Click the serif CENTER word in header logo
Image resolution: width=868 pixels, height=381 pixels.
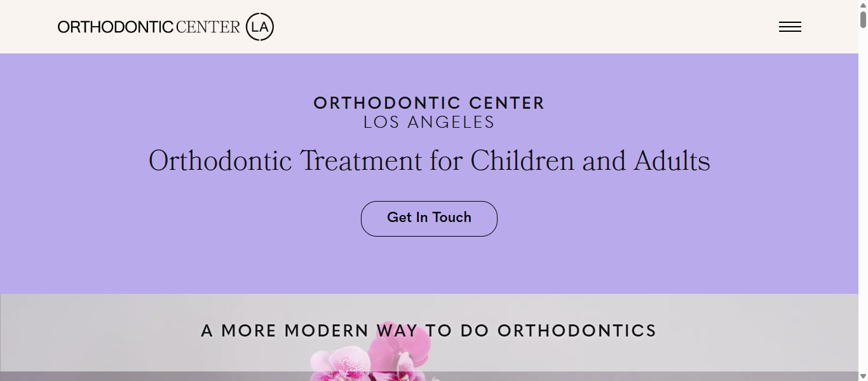coord(208,27)
